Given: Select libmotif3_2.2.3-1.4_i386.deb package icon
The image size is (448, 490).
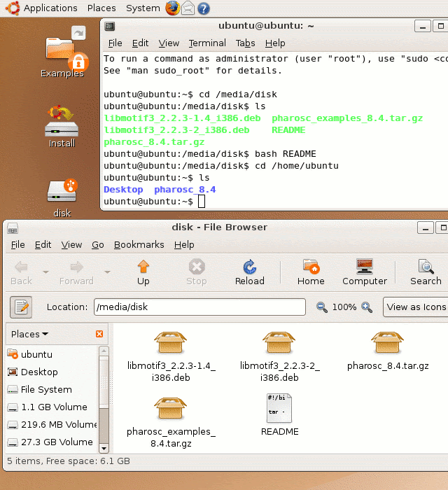Looking at the screenshot, I should pos(171,343).
